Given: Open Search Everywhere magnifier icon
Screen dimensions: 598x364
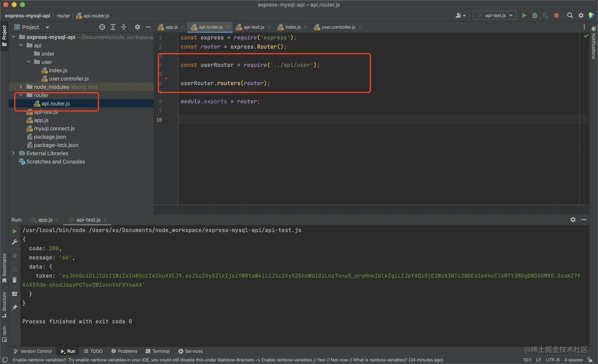Looking at the screenshot, I should pos(570,15).
